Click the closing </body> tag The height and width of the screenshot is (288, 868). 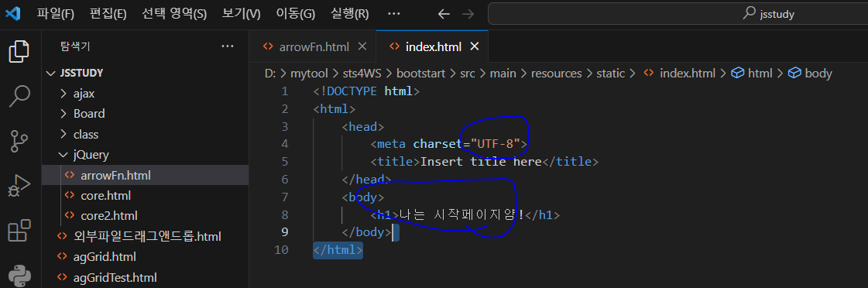[x=367, y=232]
